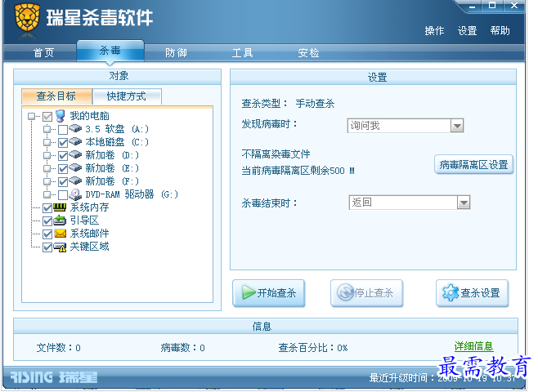The height and width of the screenshot is (392, 538).
Task: Uncheck the 引导区 checkbox
Action: pos(47,221)
